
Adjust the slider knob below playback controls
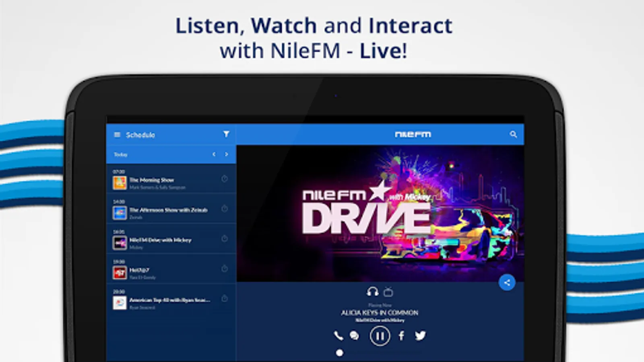coord(340,353)
